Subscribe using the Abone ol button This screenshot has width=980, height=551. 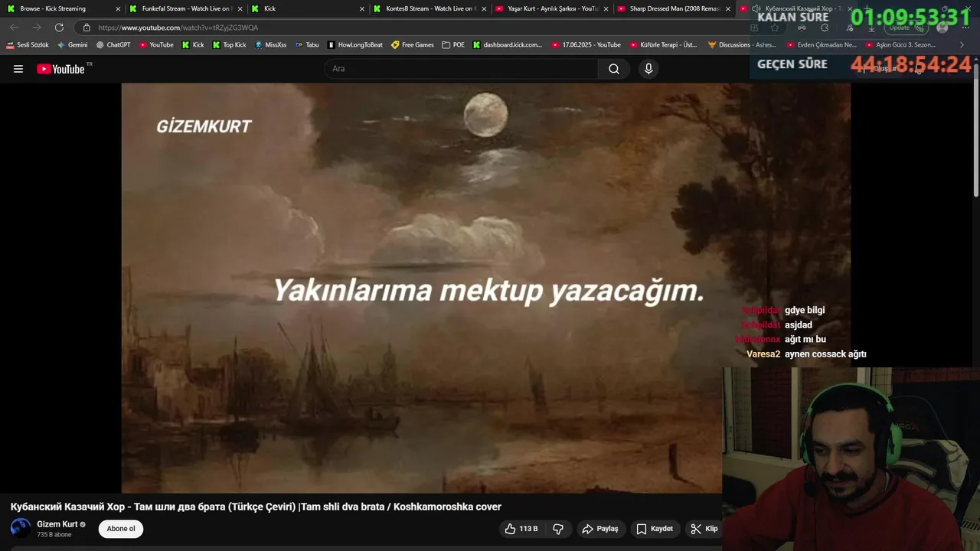[121, 529]
